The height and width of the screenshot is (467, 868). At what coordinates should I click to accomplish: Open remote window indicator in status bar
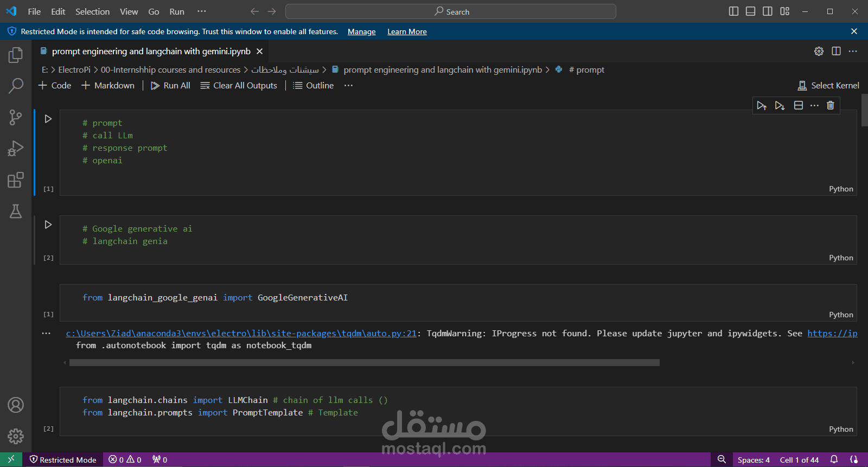coord(11,459)
